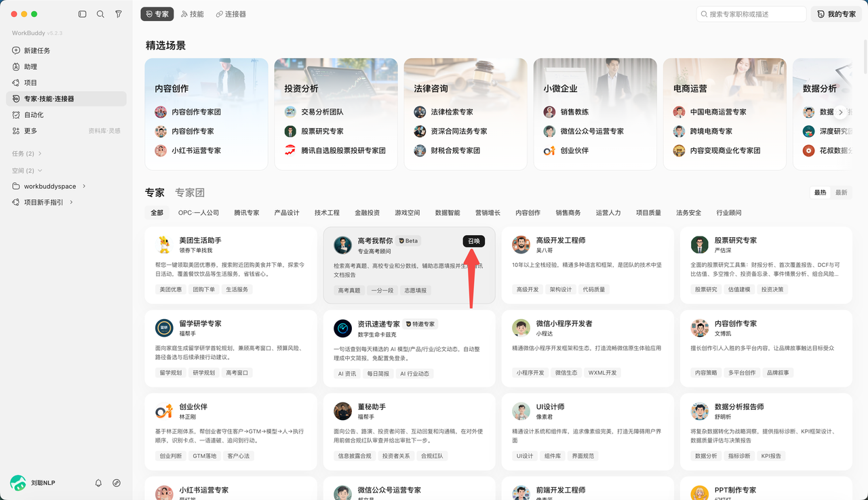Open 小红书运营专家 in 内容创作 scene
Image resolution: width=868 pixels, height=500 pixels.
coord(196,150)
